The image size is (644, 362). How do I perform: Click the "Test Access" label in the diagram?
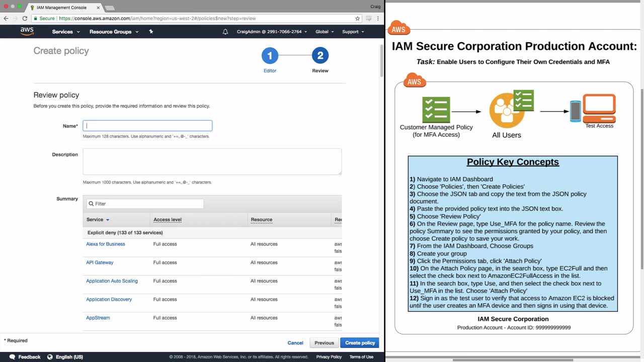pyautogui.click(x=599, y=126)
